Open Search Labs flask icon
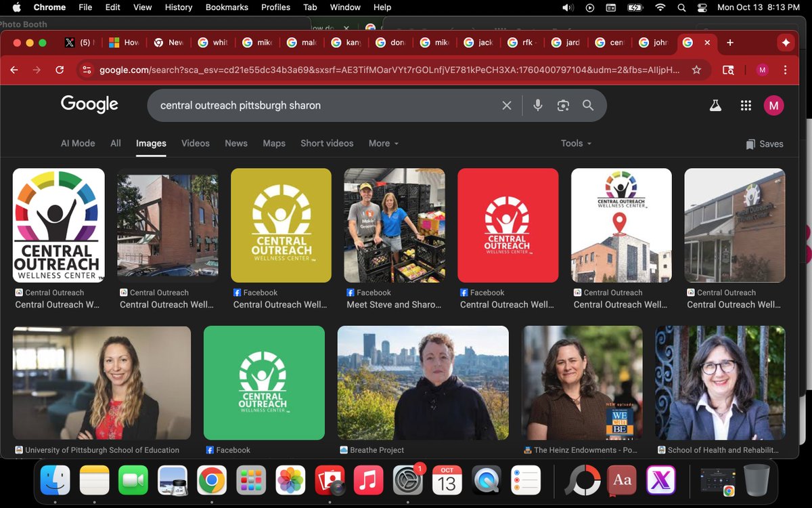Viewport: 812px width, 508px height. 714,106
